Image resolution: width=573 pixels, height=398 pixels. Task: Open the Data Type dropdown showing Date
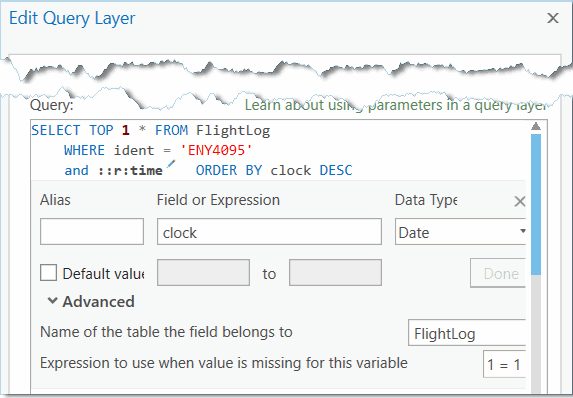[460, 232]
